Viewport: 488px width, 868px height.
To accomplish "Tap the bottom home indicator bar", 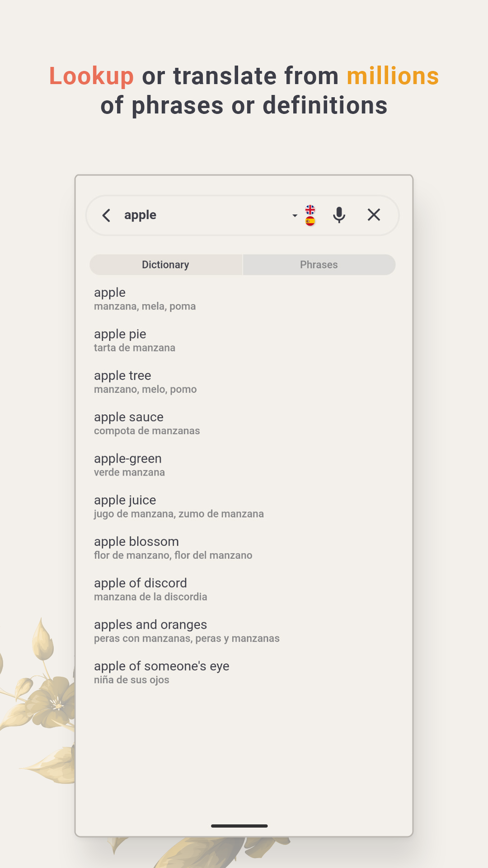I will pos(239,826).
